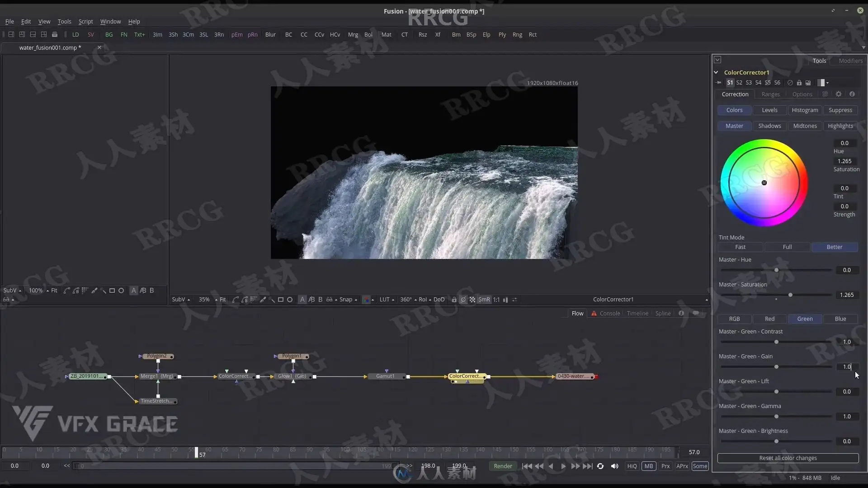Select Better tint mode
The height and width of the screenshot is (488, 868).
(835, 247)
